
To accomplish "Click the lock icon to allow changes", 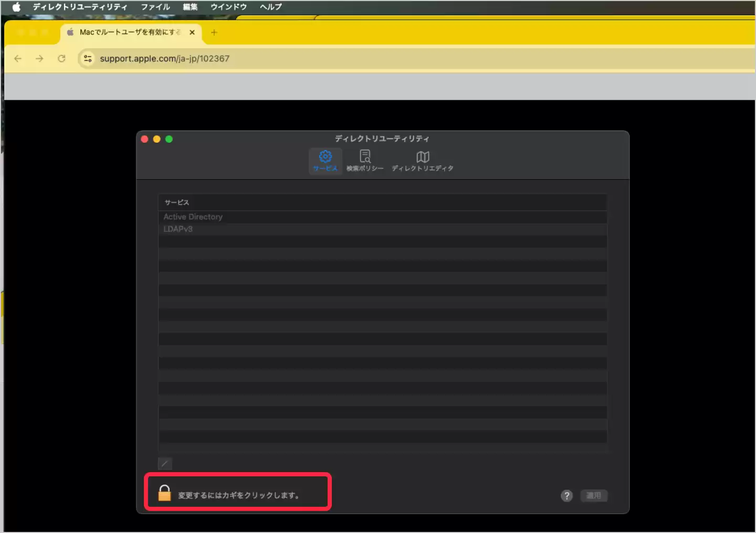I will click(x=164, y=493).
